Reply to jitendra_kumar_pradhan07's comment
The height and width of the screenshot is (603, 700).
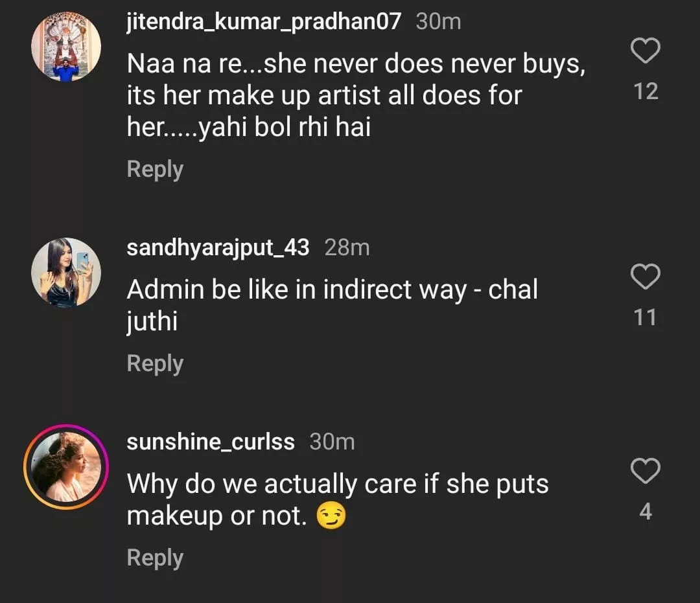point(155,169)
